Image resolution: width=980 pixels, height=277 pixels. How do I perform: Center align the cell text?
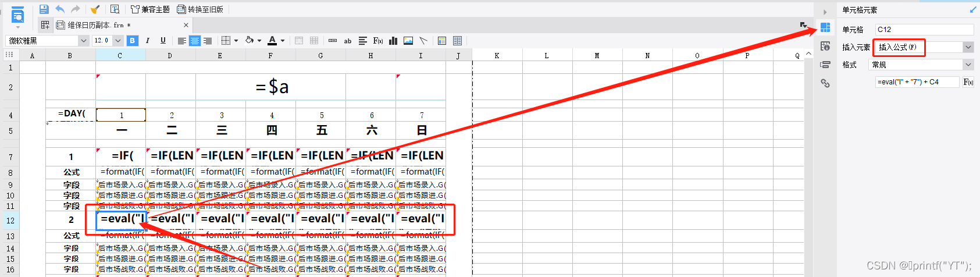click(x=195, y=41)
